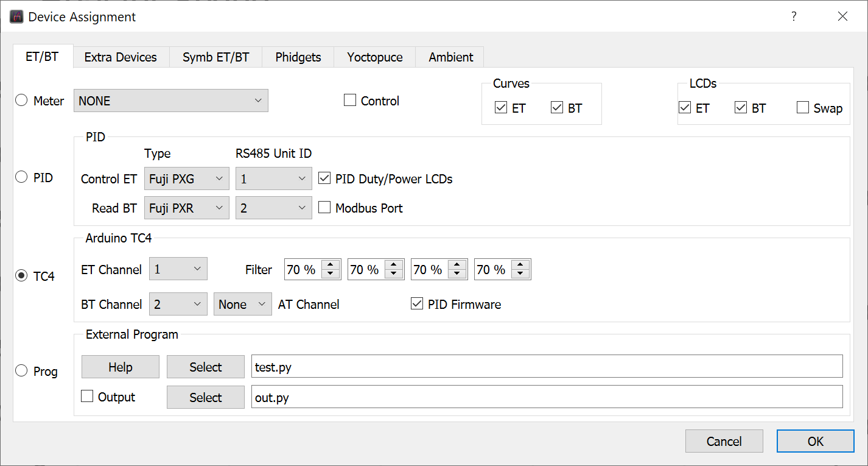Image resolution: width=868 pixels, height=466 pixels.
Task: Decrease the fourth filter value spinner down
Action: point(520,274)
